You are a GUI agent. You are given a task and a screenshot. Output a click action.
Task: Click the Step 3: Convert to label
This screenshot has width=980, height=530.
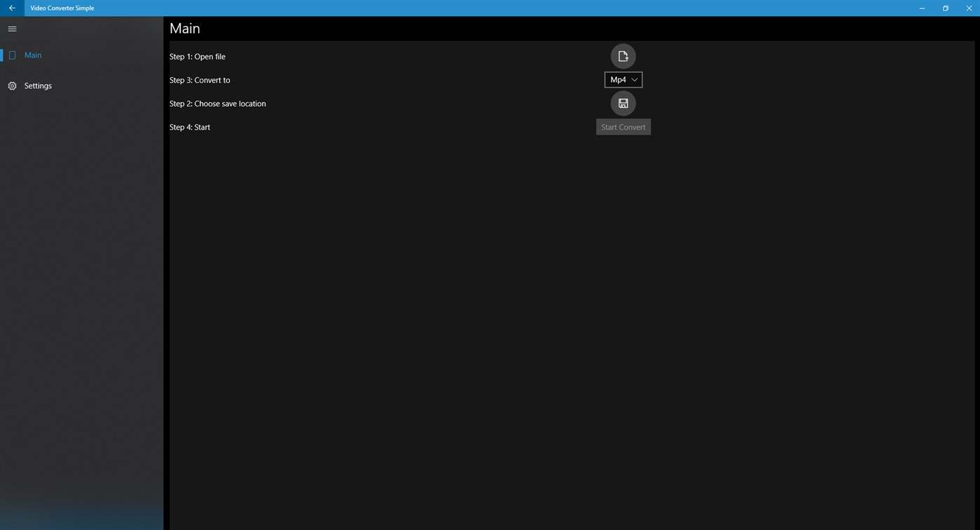pyautogui.click(x=200, y=80)
